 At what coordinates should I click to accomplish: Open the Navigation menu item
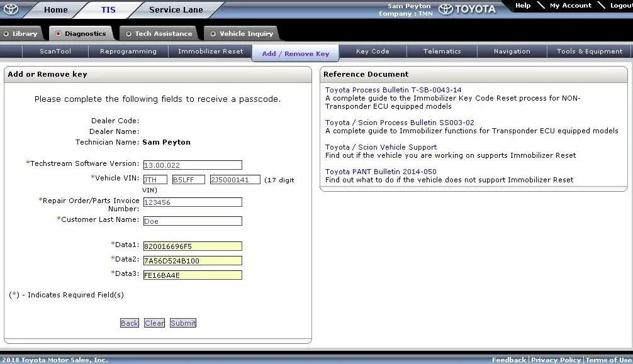point(512,52)
